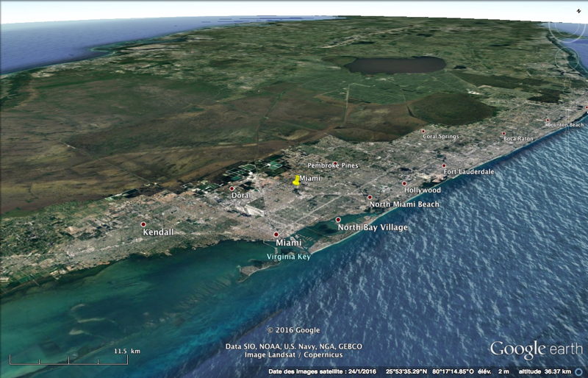This screenshot has width=588, height=378.
Task: Click the Boca Raton city marker
Action: (x=504, y=134)
